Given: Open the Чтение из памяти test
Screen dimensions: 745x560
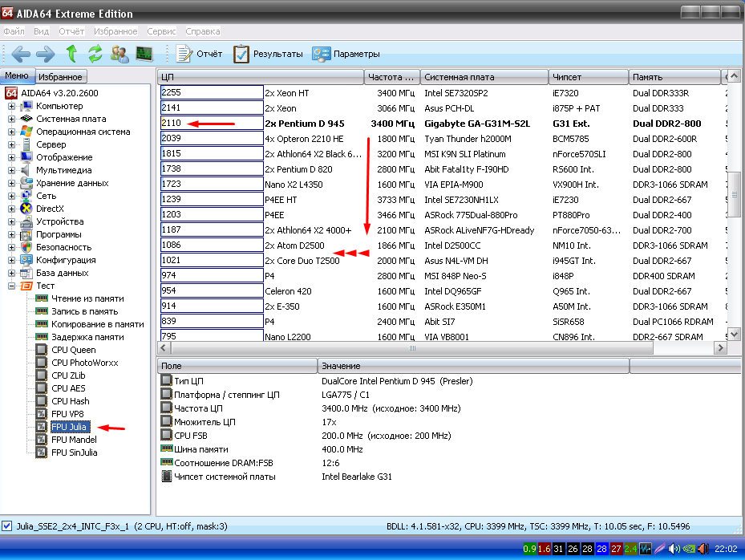Looking at the screenshot, I should coord(81,298).
